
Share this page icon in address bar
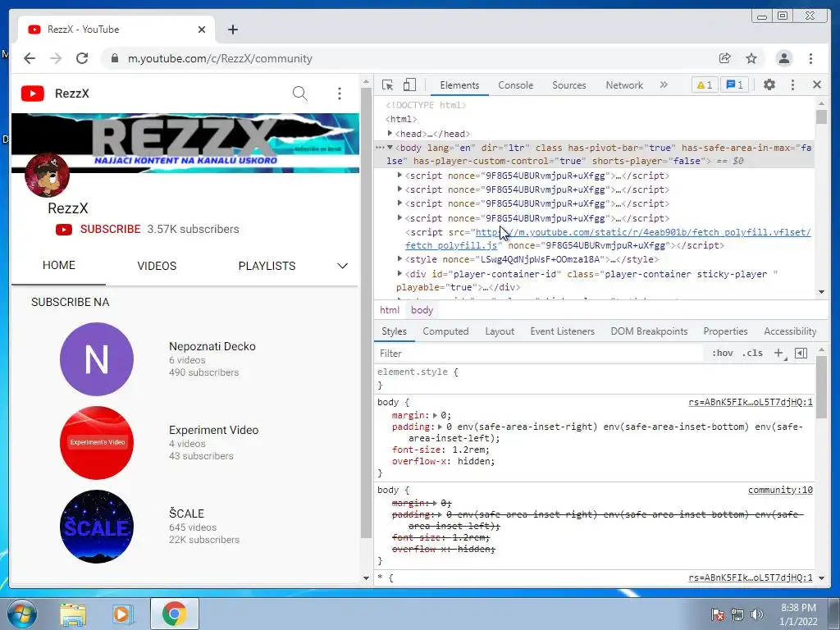[x=725, y=58]
